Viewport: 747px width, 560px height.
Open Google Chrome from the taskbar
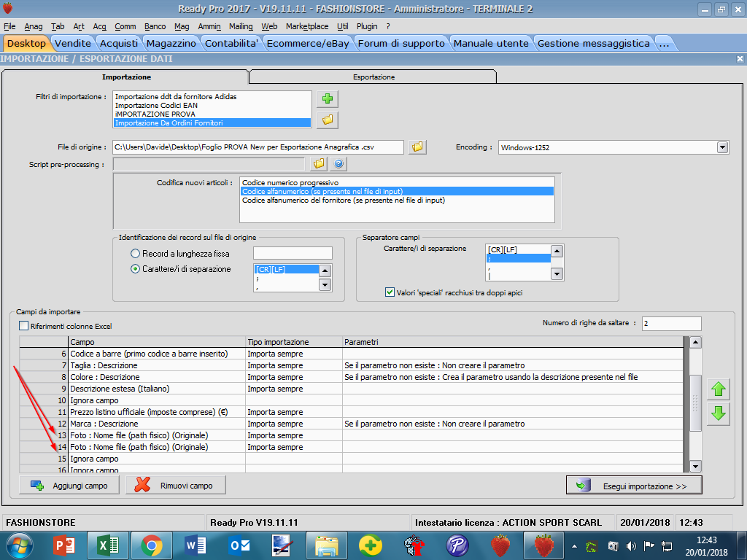pos(152,545)
